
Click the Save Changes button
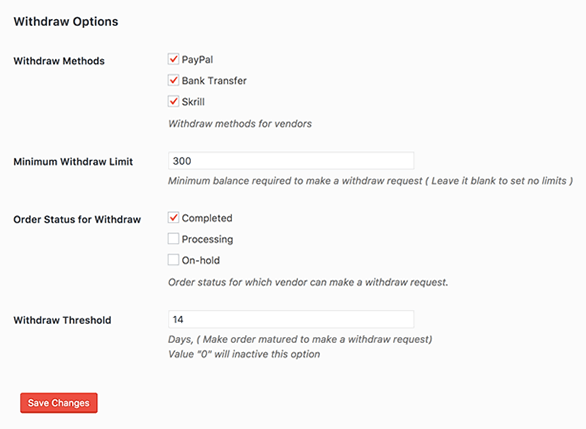[x=59, y=403]
